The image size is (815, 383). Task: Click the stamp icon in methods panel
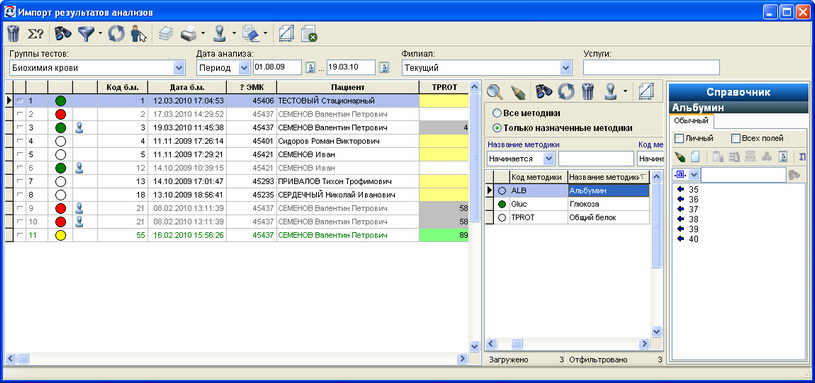click(x=611, y=92)
